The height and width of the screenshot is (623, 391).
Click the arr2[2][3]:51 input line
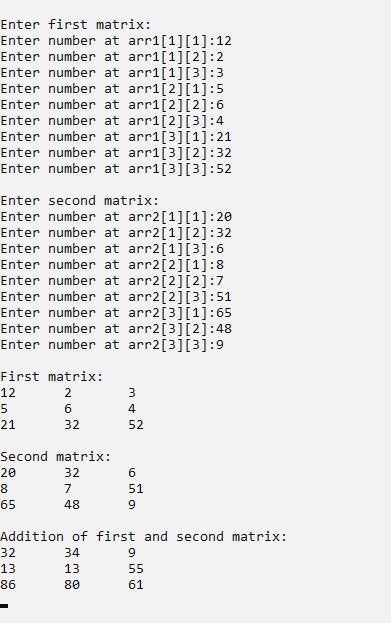coord(116,297)
